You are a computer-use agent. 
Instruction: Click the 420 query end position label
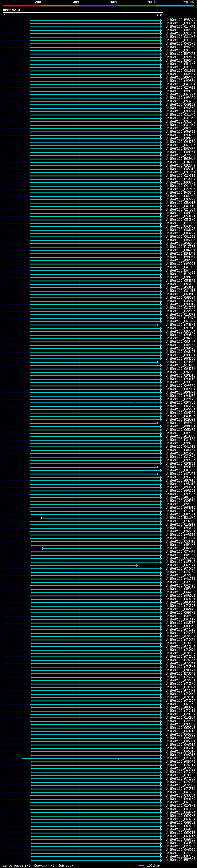point(159,15)
